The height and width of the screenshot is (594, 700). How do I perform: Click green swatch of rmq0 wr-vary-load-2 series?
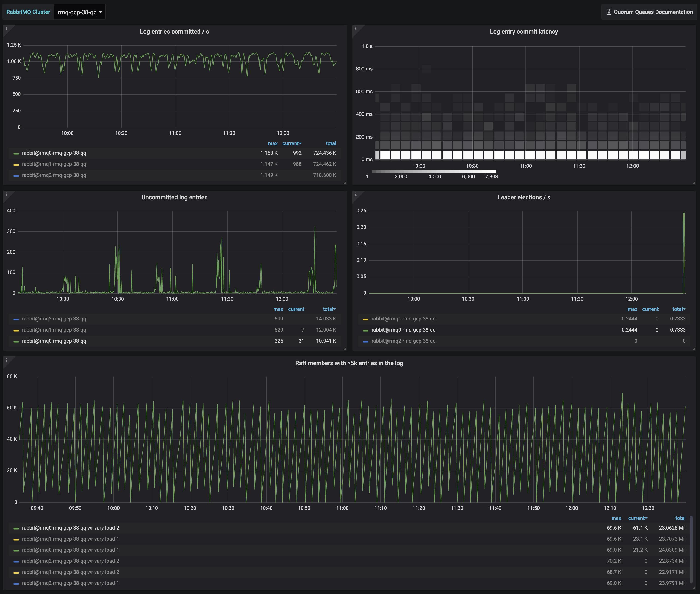(x=16, y=528)
